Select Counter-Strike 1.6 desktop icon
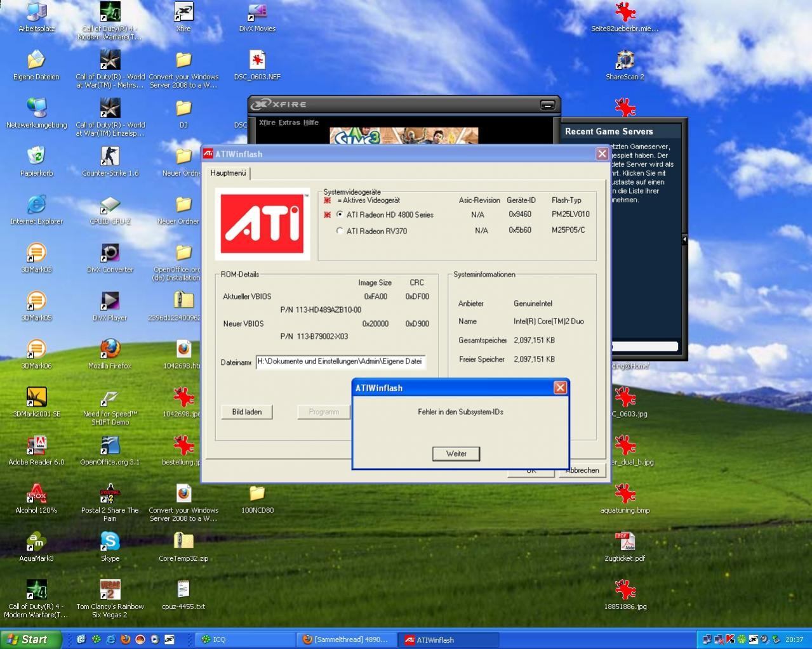 110,162
